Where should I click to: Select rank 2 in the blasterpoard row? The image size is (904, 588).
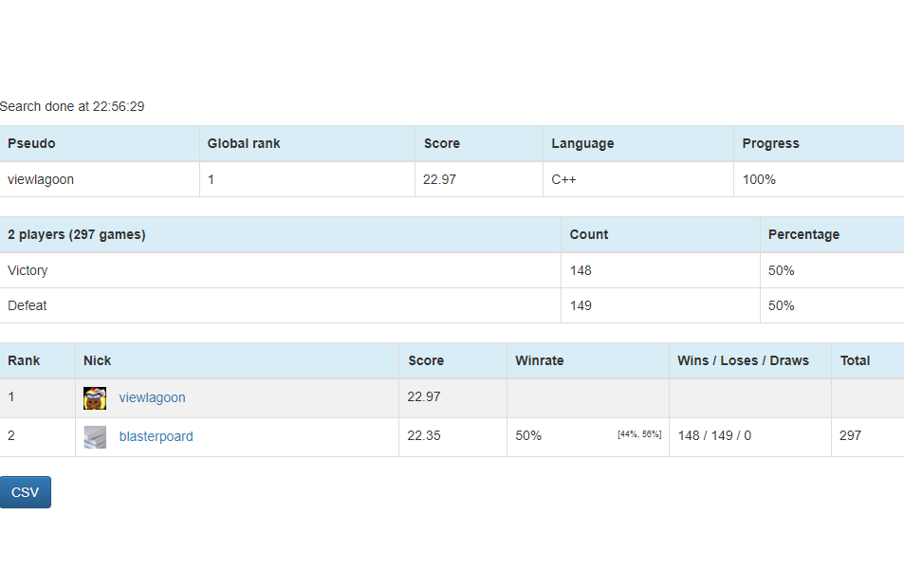pos(11,436)
